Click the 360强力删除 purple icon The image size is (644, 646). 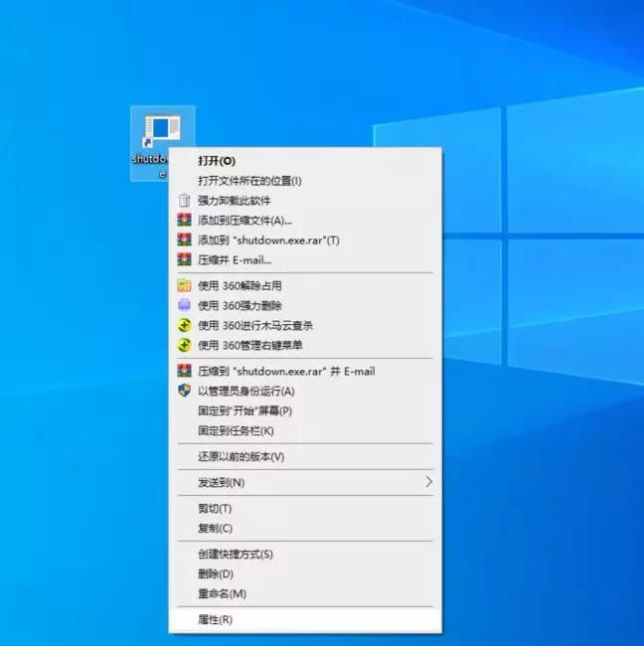pyautogui.click(x=183, y=306)
